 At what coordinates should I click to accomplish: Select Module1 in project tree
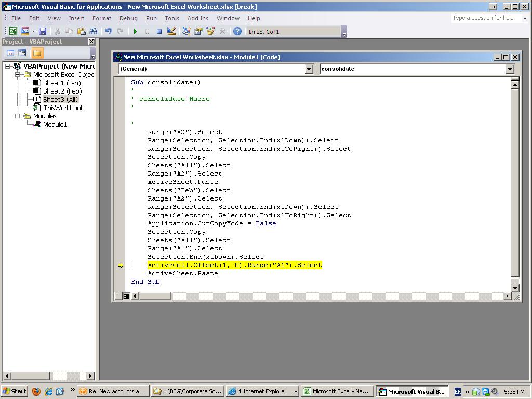(55, 124)
